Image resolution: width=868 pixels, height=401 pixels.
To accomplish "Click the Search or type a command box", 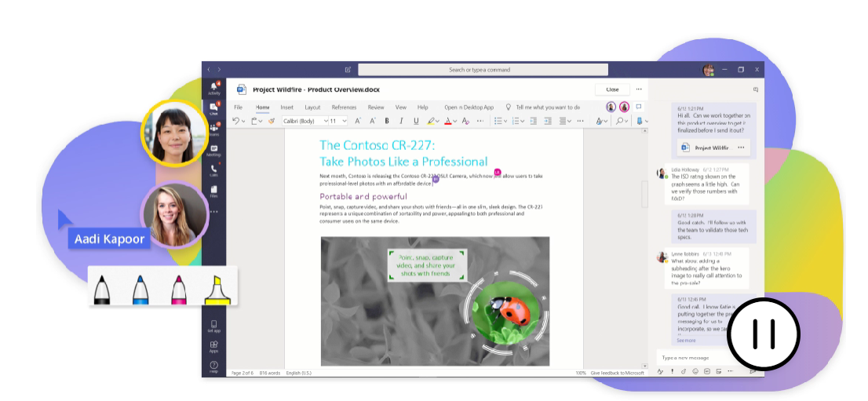I will pyautogui.click(x=483, y=70).
